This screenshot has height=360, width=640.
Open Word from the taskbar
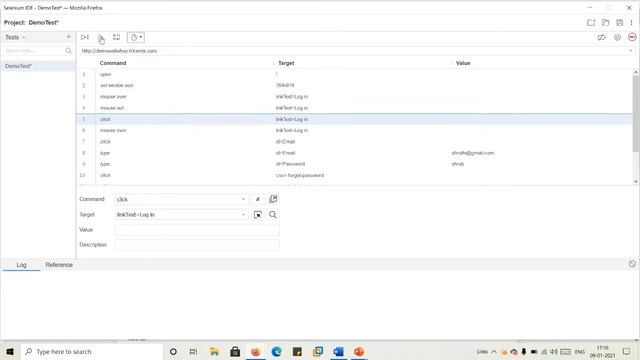point(338,351)
